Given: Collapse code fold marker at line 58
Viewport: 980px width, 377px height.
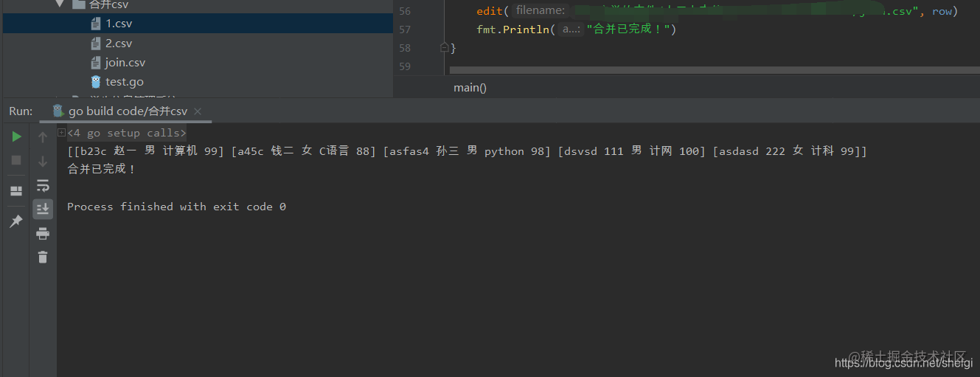Looking at the screenshot, I should tap(444, 47).
